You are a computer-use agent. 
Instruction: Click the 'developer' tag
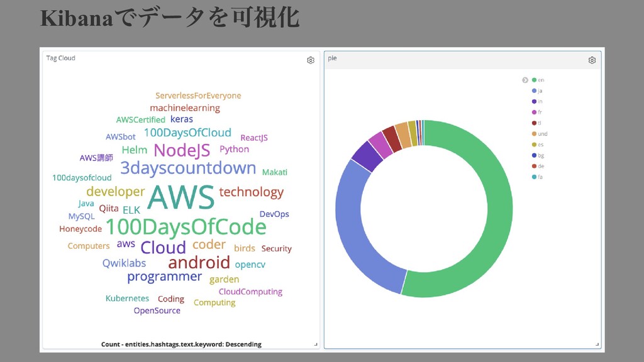coord(116,192)
